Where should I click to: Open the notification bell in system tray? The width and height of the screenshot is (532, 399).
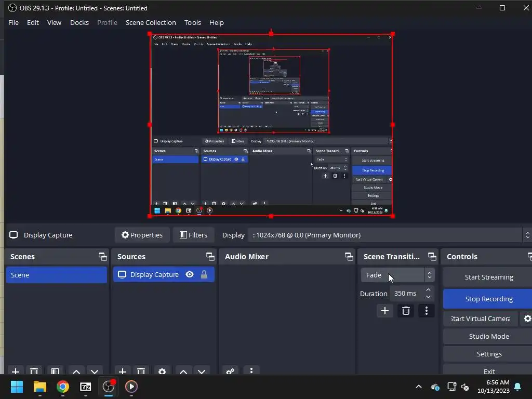point(518,387)
